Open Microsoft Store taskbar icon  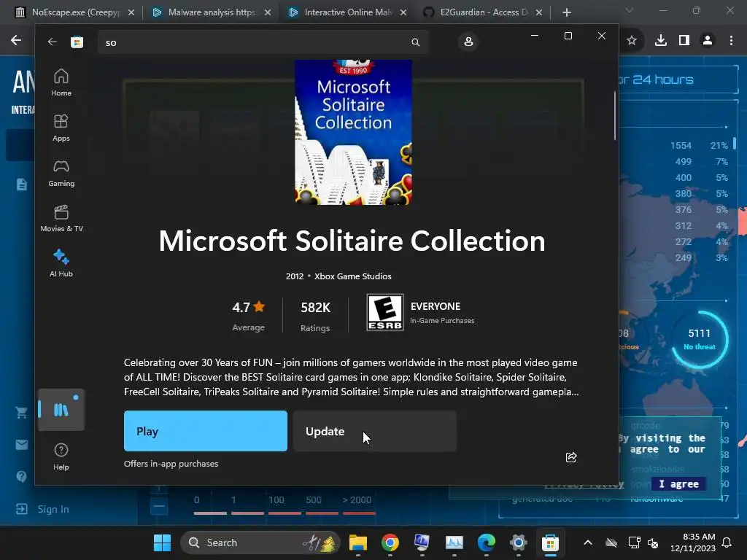550,542
